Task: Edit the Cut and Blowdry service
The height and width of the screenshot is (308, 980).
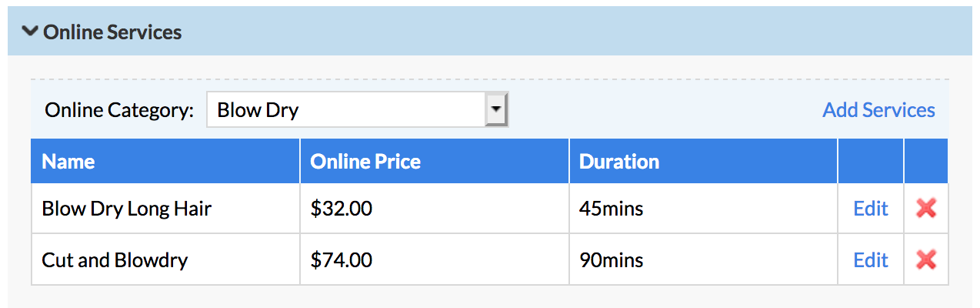Action: point(871,260)
